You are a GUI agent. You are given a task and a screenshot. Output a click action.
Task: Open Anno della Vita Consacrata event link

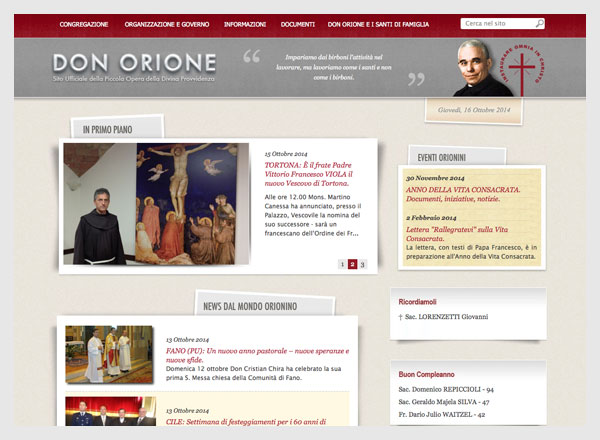click(463, 194)
